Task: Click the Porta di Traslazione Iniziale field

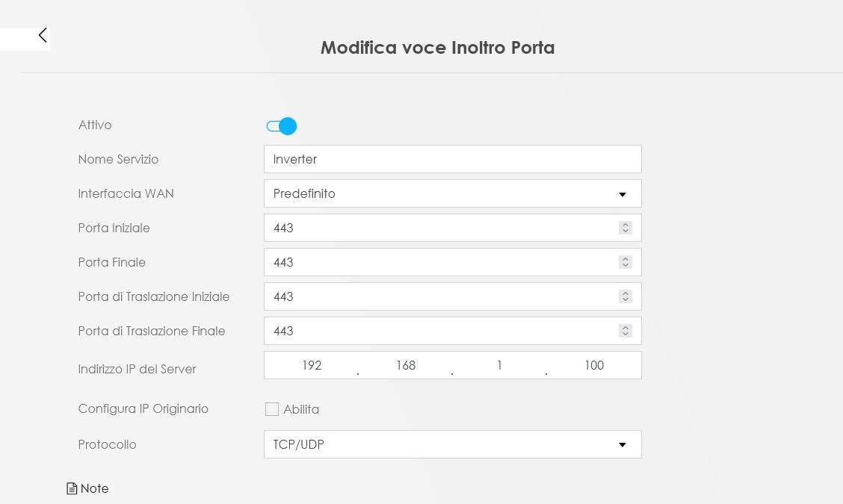Action: (453, 296)
